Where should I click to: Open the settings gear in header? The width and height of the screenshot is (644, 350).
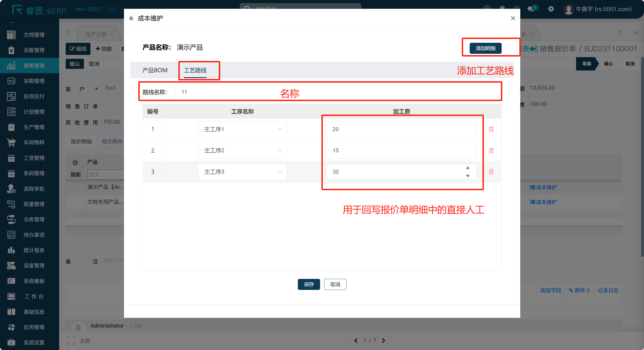[551, 9]
